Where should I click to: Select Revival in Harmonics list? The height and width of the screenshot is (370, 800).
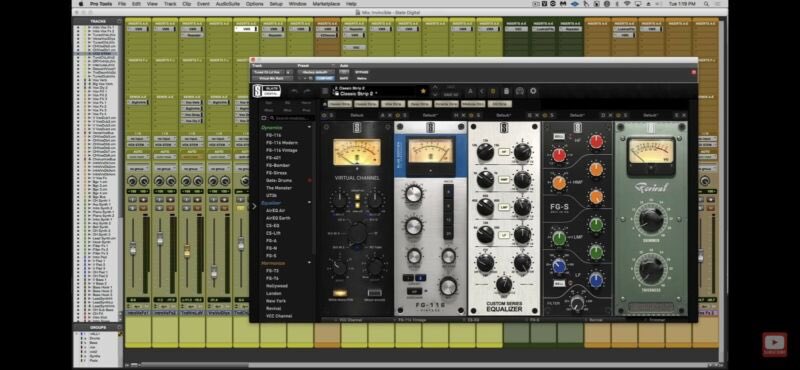(x=274, y=309)
